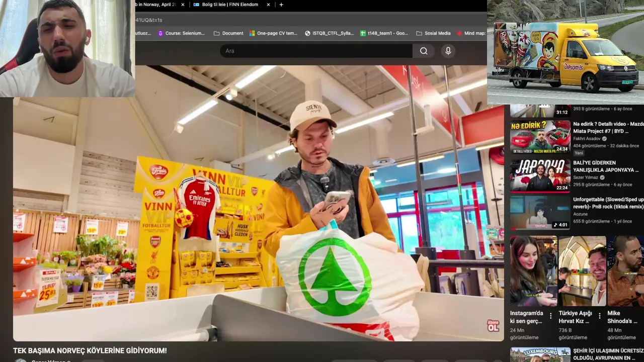Open 'Nə edirik ? Detallı video' title

click(x=608, y=127)
